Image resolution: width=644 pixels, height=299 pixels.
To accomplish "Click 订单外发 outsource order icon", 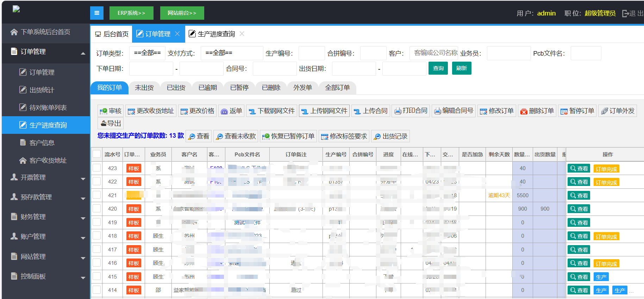I will [x=604, y=111].
